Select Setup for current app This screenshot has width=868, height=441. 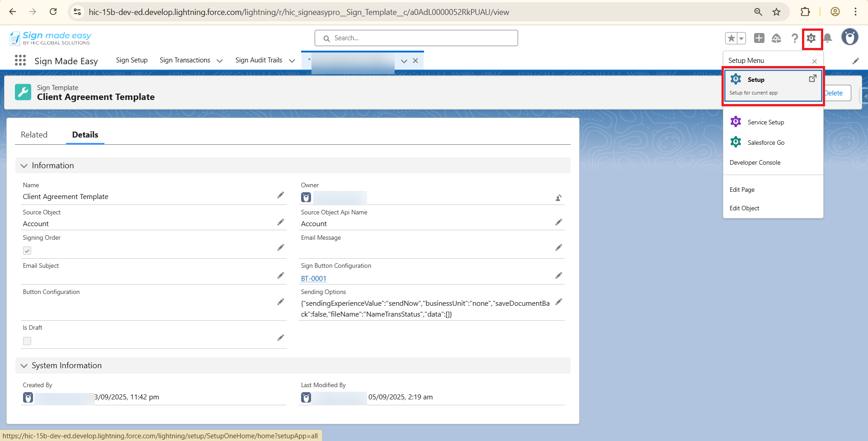point(773,85)
